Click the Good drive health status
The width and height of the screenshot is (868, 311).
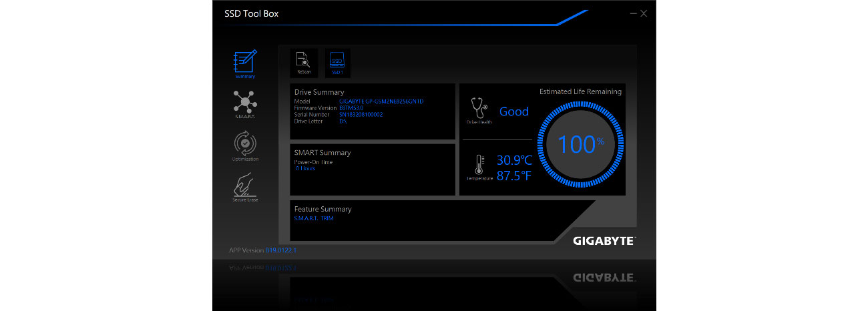click(x=514, y=111)
